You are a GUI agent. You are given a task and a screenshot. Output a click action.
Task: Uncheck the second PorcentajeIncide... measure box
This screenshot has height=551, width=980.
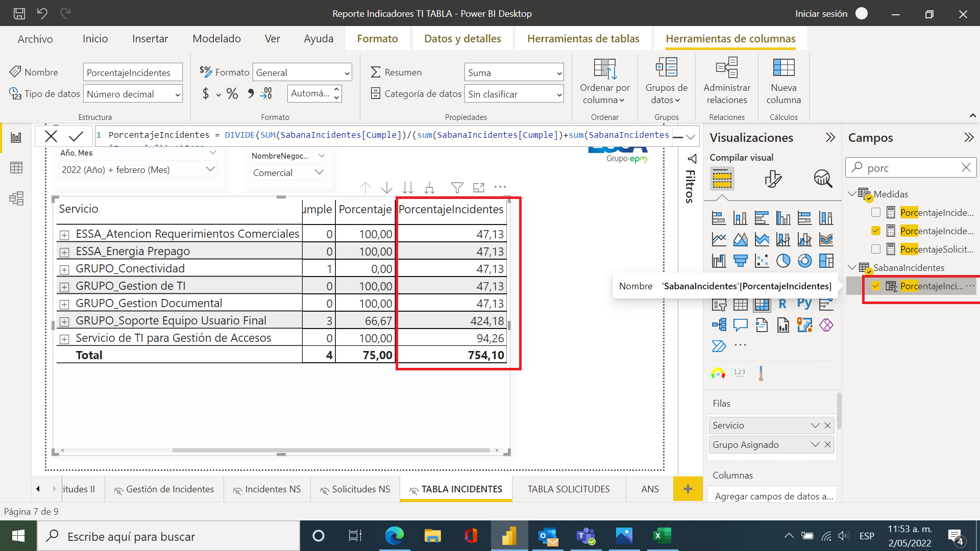pos(876,231)
